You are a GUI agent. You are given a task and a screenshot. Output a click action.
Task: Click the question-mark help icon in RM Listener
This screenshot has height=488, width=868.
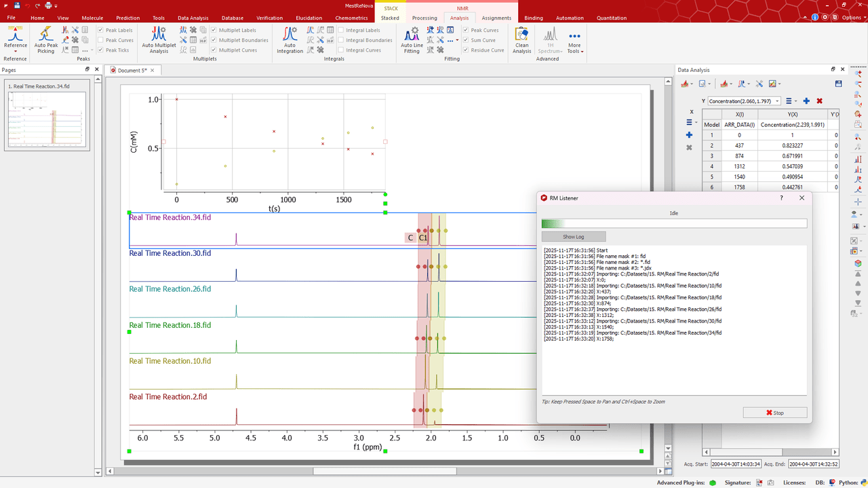pos(781,198)
